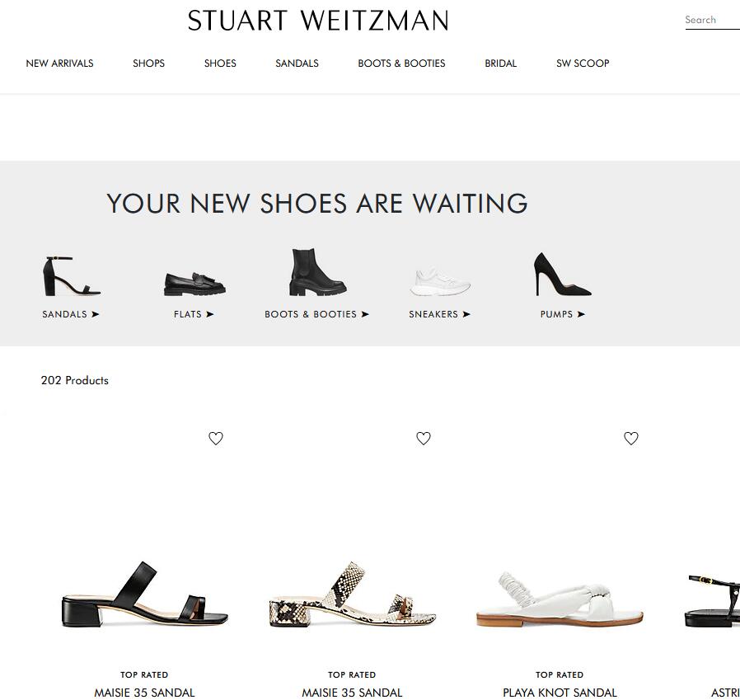The height and width of the screenshot is (700, 740).
Task: Go to the Bridal section
Action: 501,63
